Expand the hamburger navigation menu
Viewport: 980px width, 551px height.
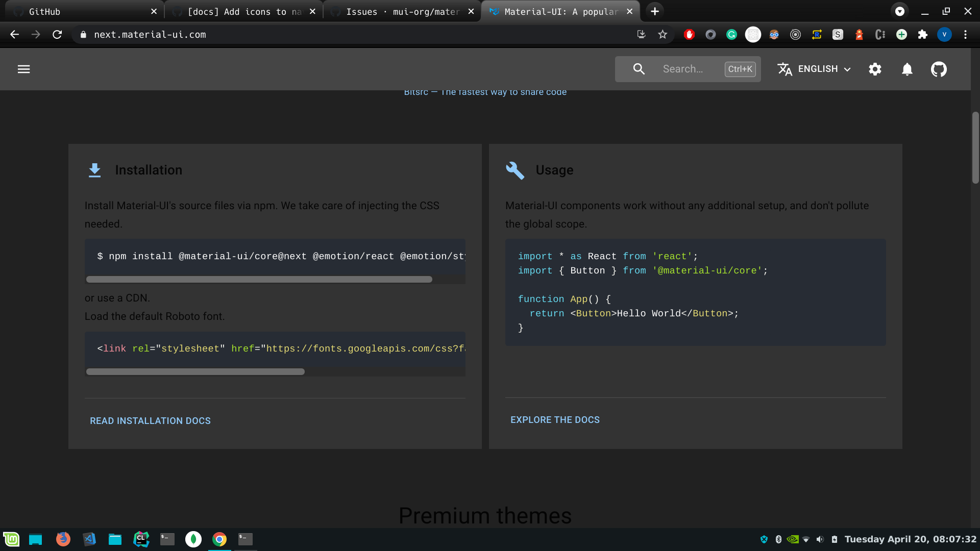pyautogui.click(x=23, y=69)
